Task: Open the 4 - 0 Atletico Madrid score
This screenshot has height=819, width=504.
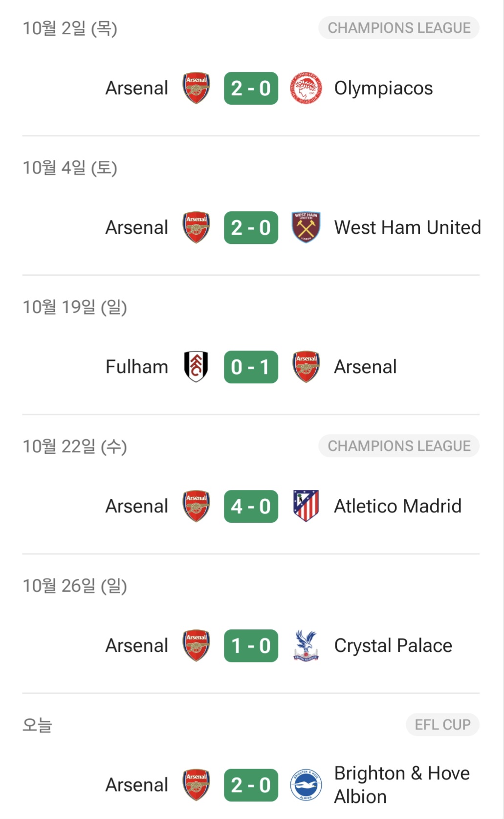Action: click(x=251, y=506)
